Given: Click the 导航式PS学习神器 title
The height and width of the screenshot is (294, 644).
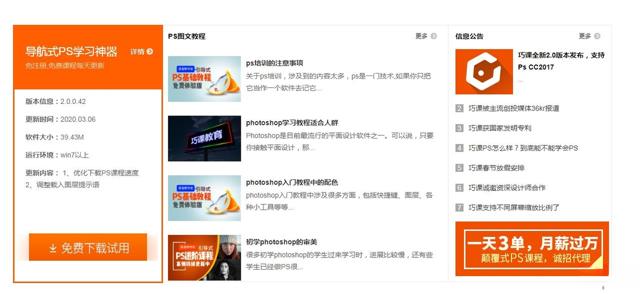Looking at the screenshot, I should tap(71, 51).
